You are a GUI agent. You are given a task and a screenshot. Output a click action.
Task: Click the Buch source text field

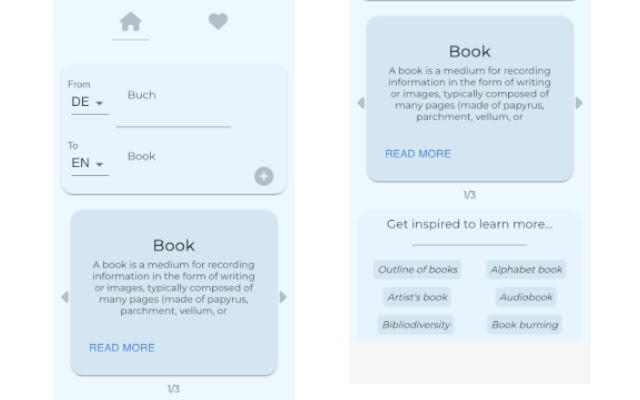pyautogui.click(x=172, y=96)
